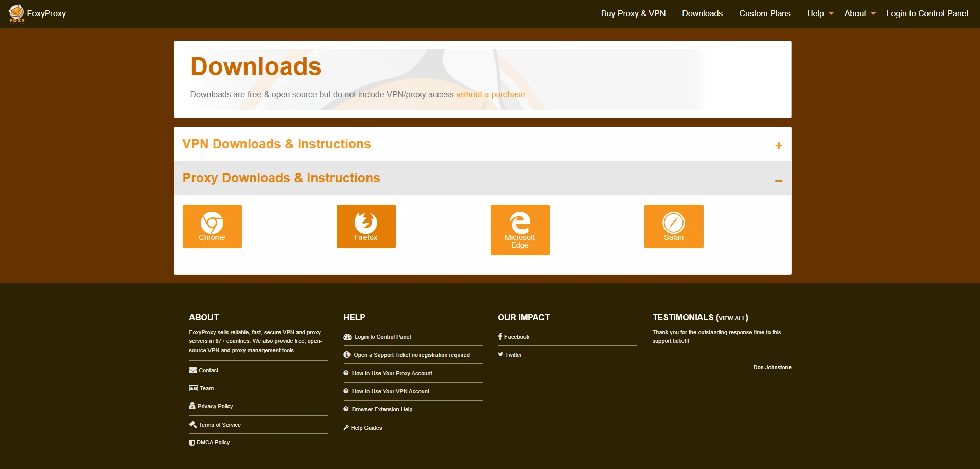This screenshot has width=980, height=469.
Task: Click the FoxyProxy fox logo icon
Action: [x=16, y=13]
